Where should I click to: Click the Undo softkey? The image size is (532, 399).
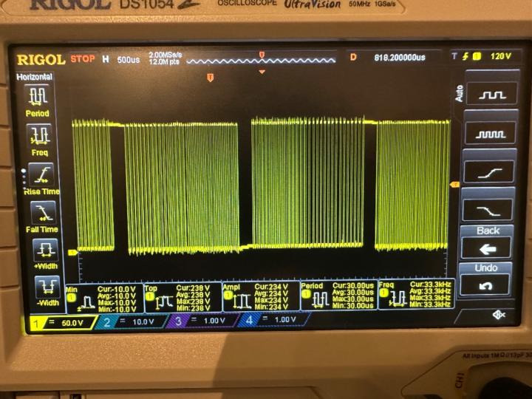[485, 284]
